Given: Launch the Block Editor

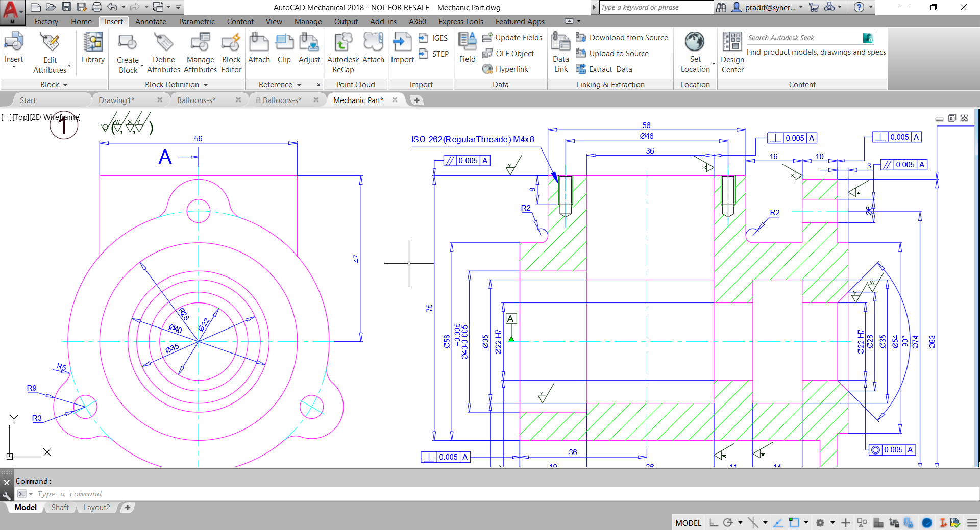Looking at the screenshot, I should point(231,48).
